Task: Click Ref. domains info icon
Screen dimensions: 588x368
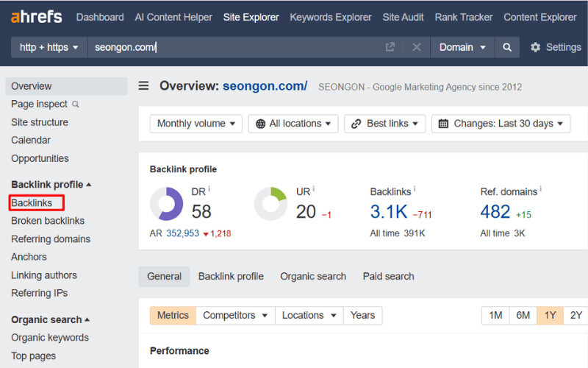Action: [x=540, y=188]
